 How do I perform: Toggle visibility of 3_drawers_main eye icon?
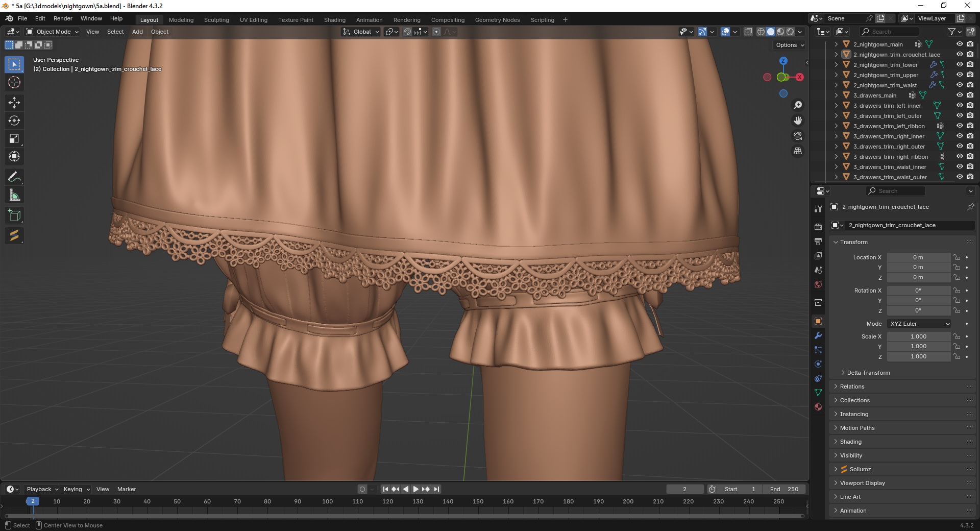pyautogui.click(x=960, y=95)
